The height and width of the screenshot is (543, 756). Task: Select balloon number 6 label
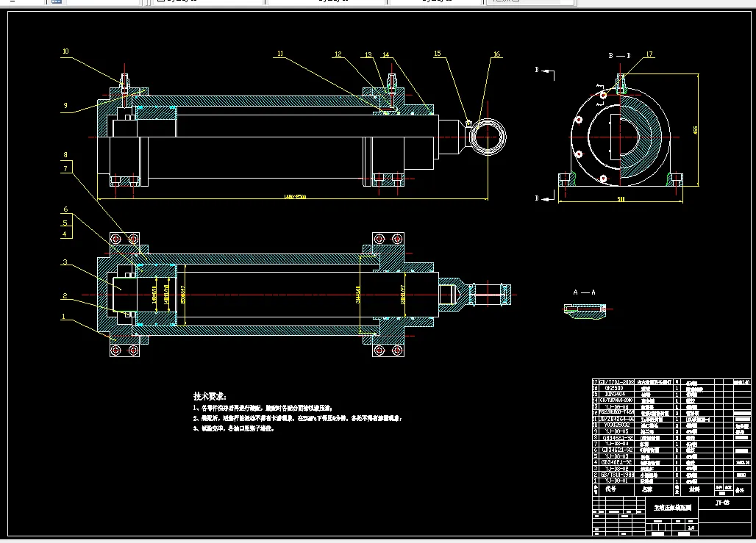pos(65,209)
